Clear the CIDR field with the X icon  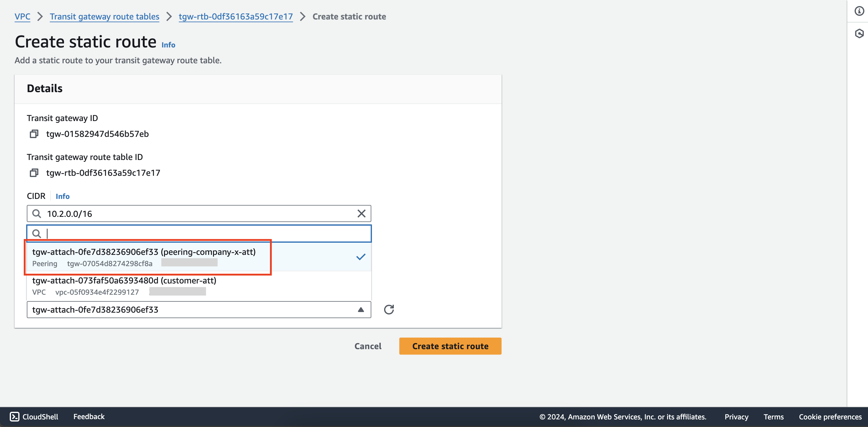tap(361, 213)
